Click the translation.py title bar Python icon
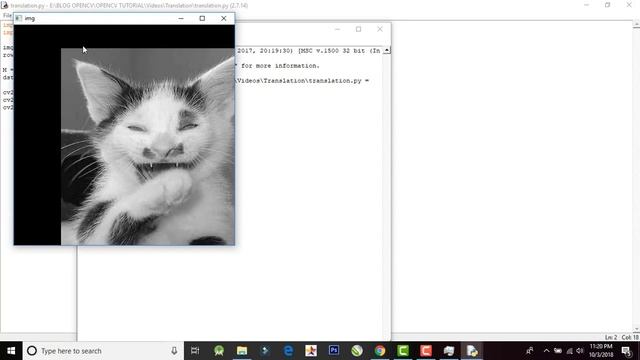 point(4,5)
